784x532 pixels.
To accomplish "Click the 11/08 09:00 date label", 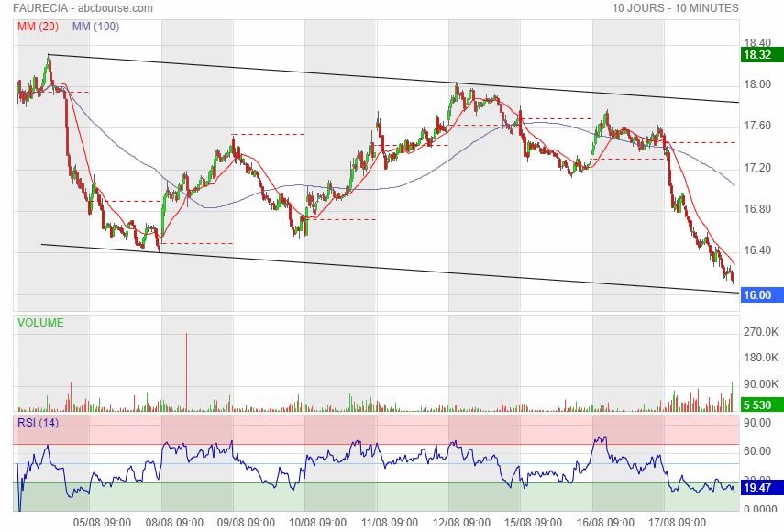I will tap(390, 523).
